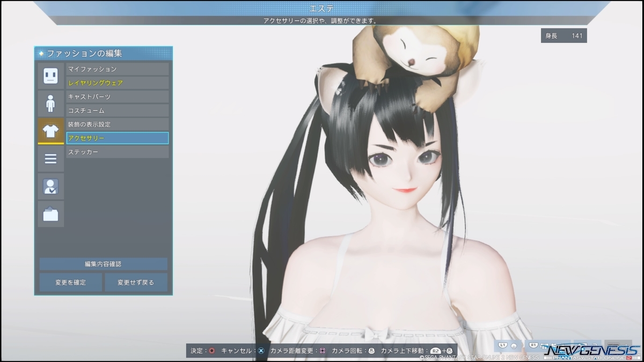Select the highlighted アクセサリー entry
This screenshot has height=362, width=644.
point(117,138)
